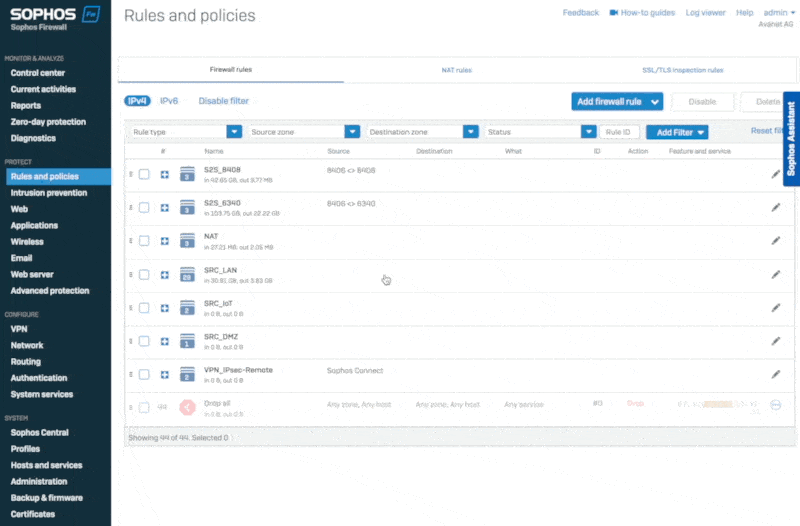Open the Status filter dropdown

pos(588,132)
